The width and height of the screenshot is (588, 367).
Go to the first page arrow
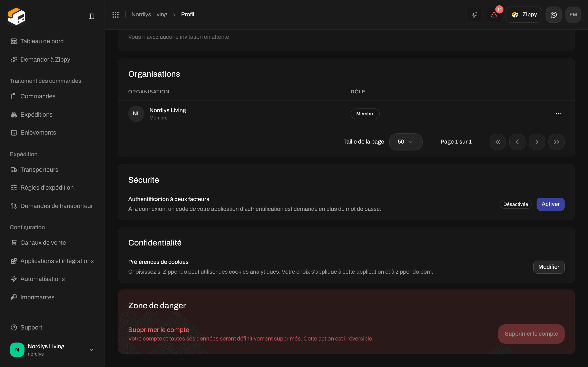coord(498,142)
